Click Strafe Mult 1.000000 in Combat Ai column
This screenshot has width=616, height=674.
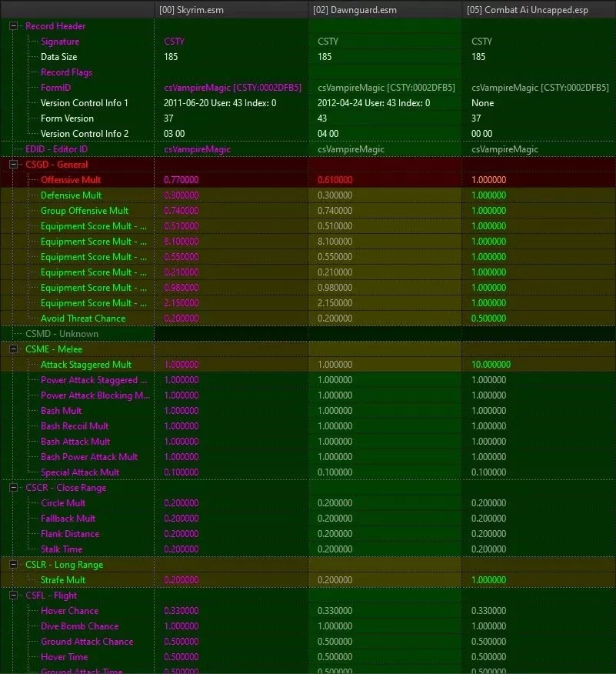coord(488,580)
